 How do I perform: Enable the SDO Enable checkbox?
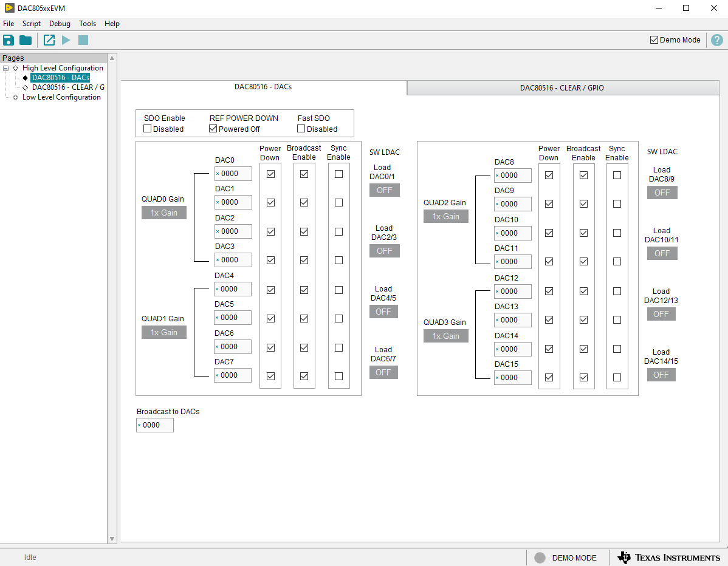pos(148,129)
